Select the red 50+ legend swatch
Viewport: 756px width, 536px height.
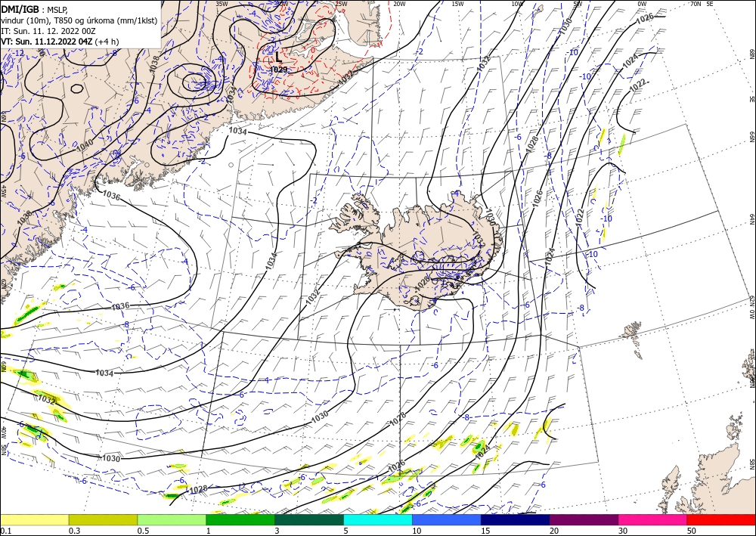click(x=721, y=519)
